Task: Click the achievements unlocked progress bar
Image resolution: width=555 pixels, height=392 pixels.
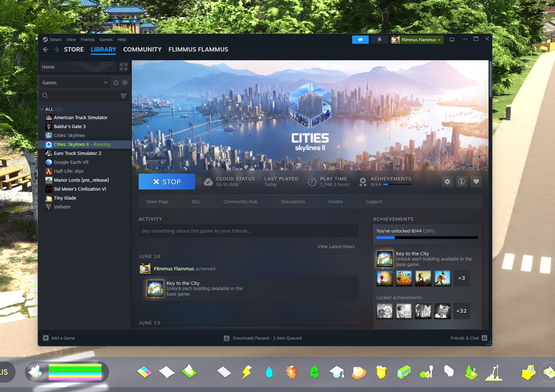Action: (427, 238)
